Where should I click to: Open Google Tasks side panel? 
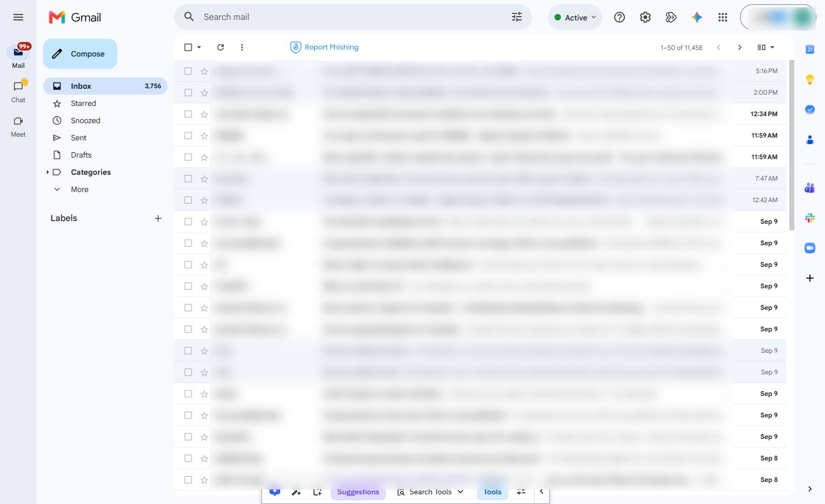point(810,110)
